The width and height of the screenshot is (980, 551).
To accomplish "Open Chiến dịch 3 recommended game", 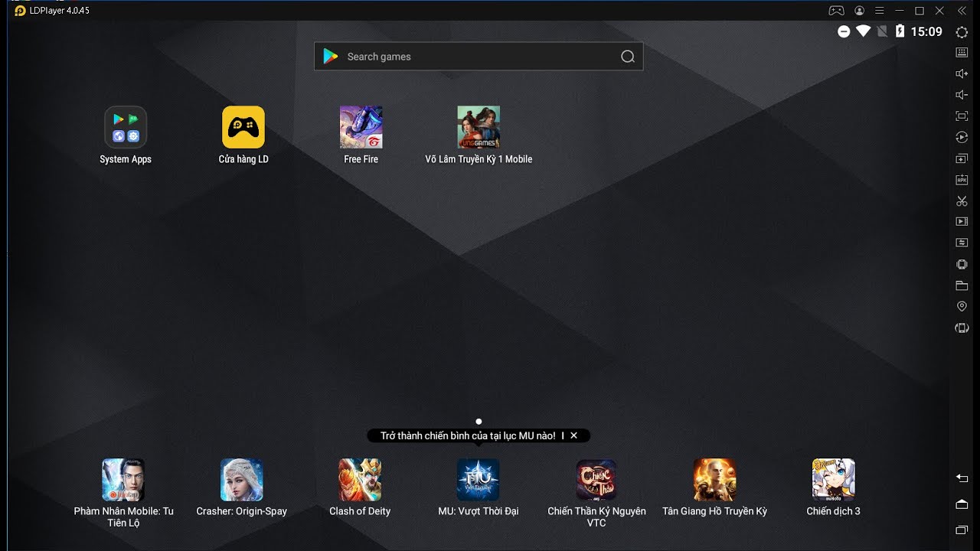I will point(833,487).
